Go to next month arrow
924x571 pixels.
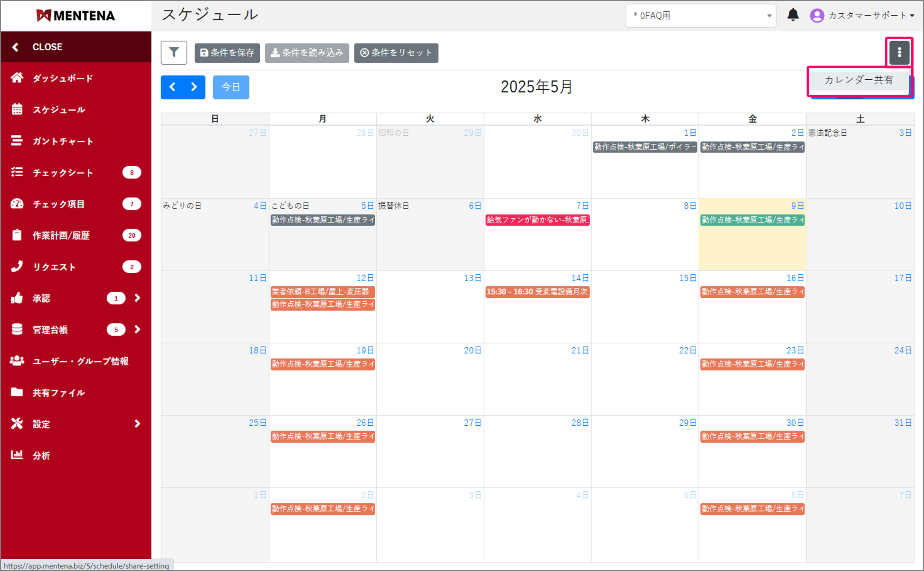pyautogui.click(x=194, y=87)
